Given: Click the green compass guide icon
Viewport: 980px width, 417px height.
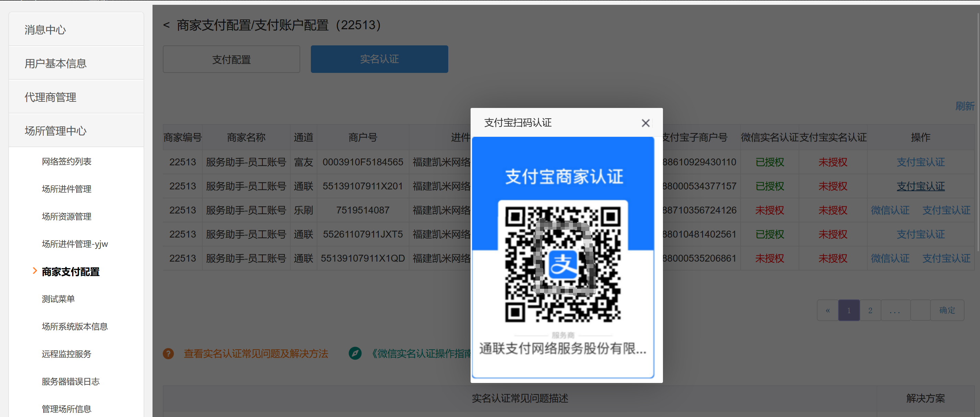Looking at the screenshot, I should [355, 353].
